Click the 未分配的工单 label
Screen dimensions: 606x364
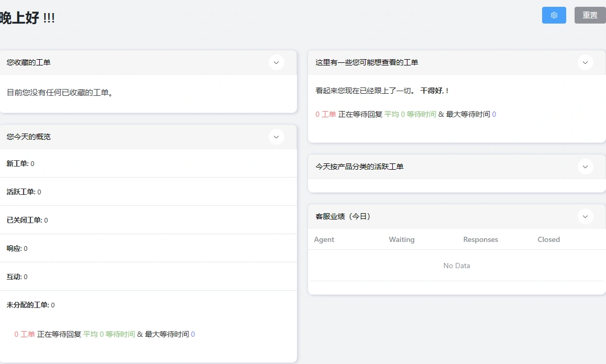(25, 305)
